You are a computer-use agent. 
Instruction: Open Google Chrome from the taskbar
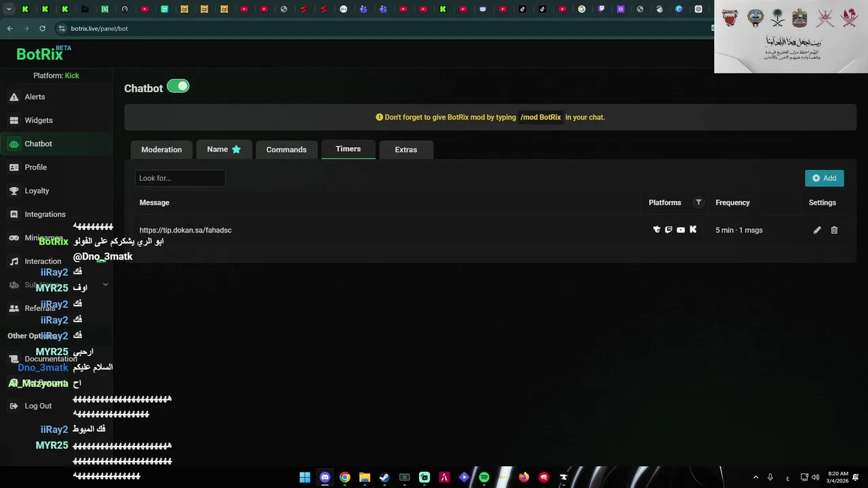coord(344,478)
